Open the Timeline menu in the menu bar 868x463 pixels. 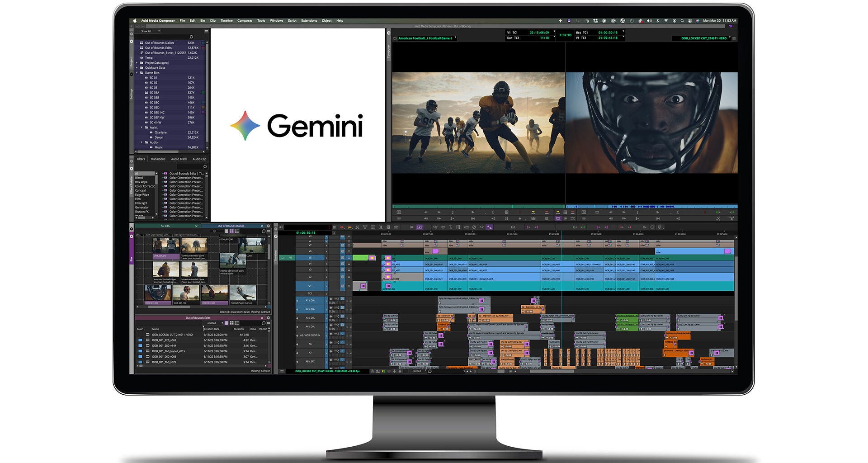pyautogui.click(x=226, y=20)
